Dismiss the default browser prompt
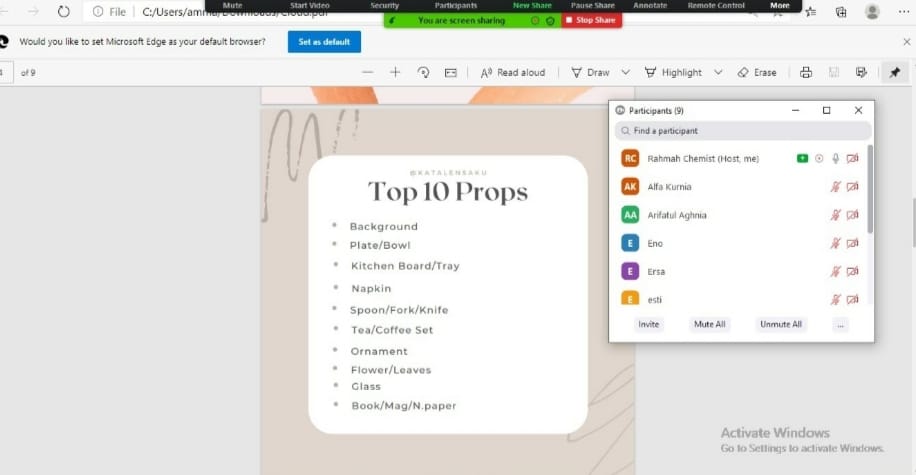 pos(907,41)
